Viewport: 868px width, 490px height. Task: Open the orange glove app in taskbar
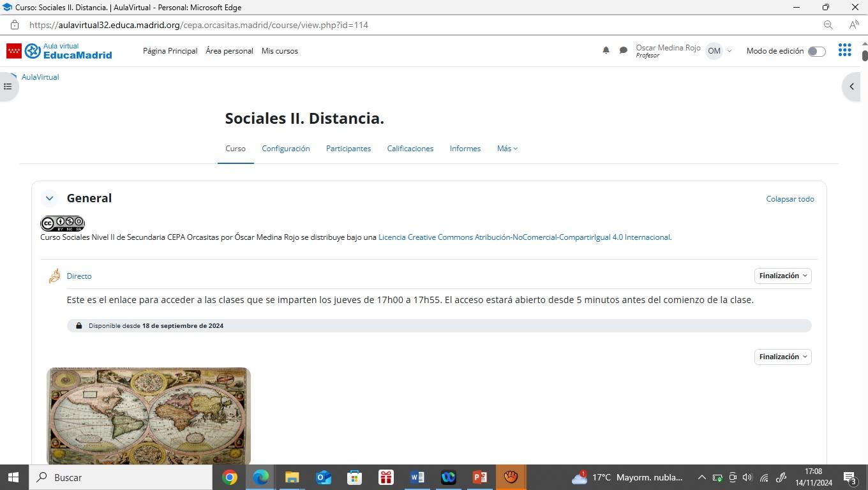pos(511,477)
